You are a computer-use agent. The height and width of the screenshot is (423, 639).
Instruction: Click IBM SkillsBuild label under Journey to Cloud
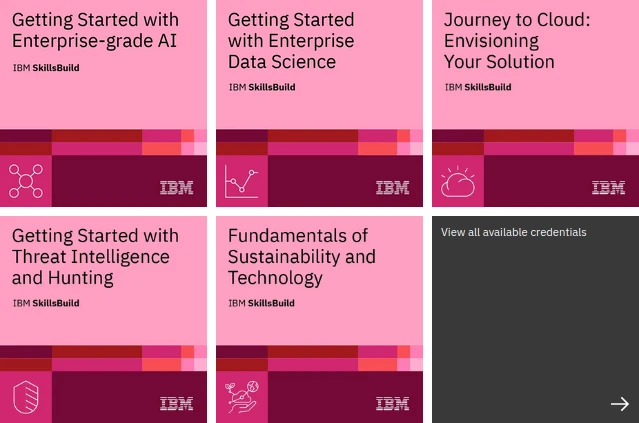(478, 87)
